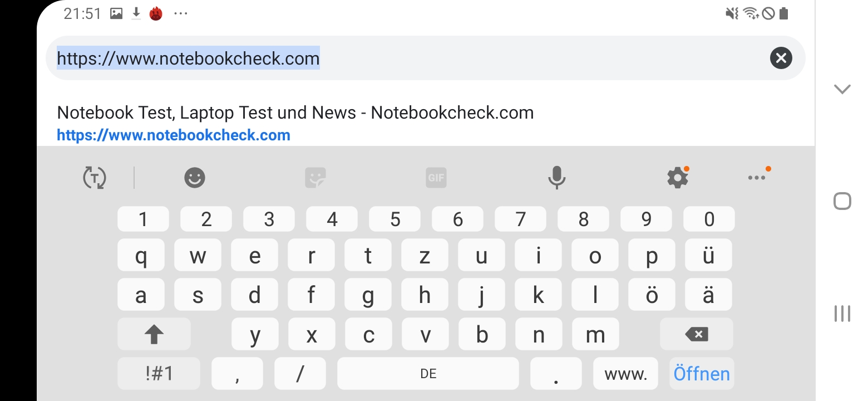
Task: Tap the emoji smiley icon
Action: click(195, 178)
